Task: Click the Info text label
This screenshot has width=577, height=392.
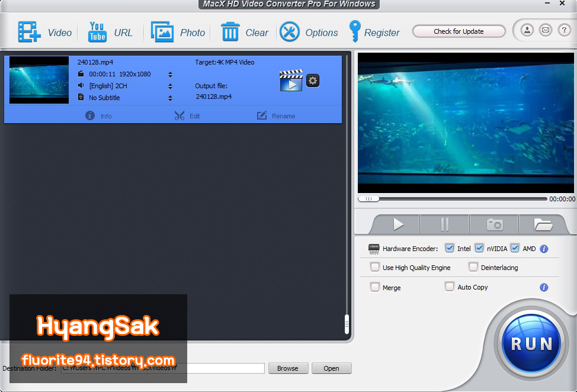Action: point(106,116)
